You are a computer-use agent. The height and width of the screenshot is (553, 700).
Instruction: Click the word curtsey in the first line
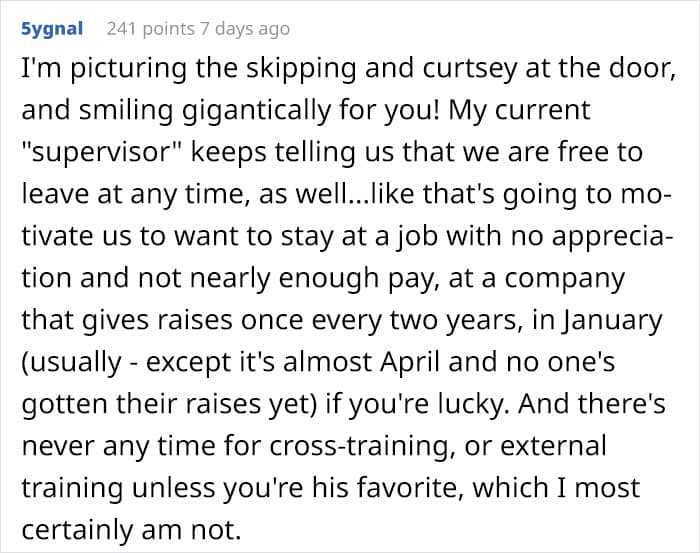pos(471,70)
